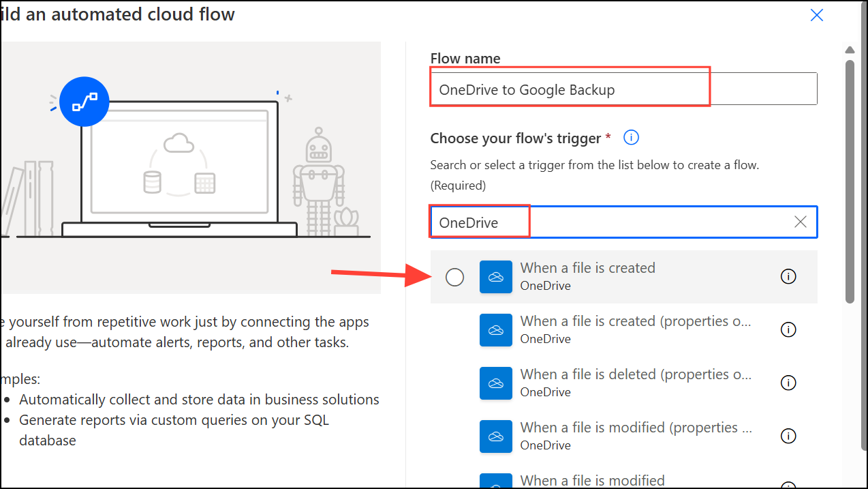Click OneDrive icon for 'When a file is created (properties o...'

coord(496,330)
